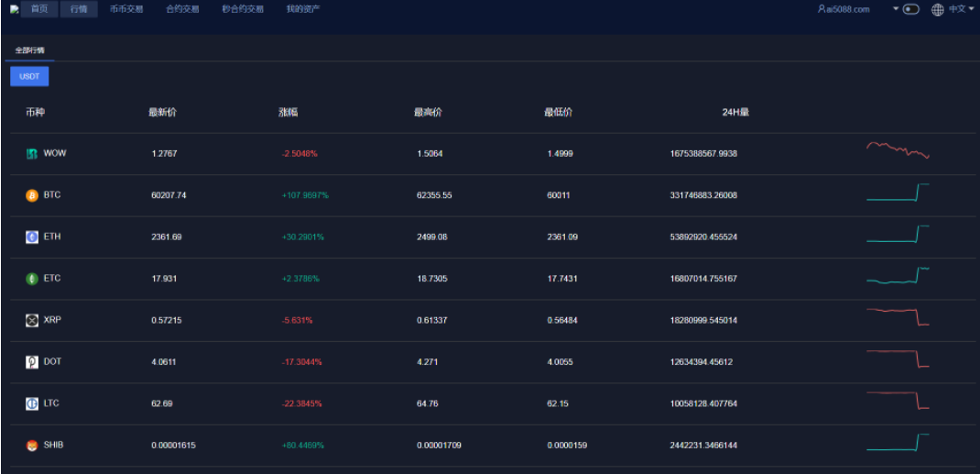Click the LTC Litecoin icon
This screenshot has width=980, height=474.
tap(32, 403)
